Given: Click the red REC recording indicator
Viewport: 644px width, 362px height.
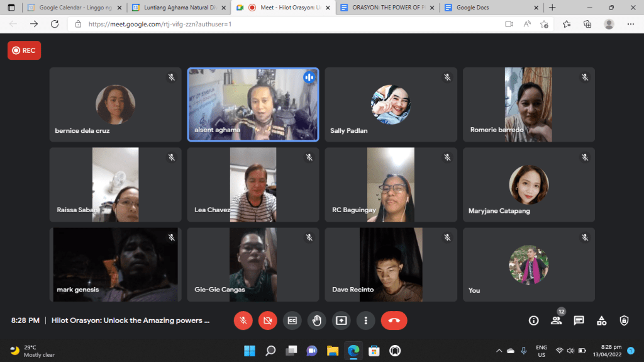Looking at the screenshot, I should pyautogui.click(x=24, y=50).
